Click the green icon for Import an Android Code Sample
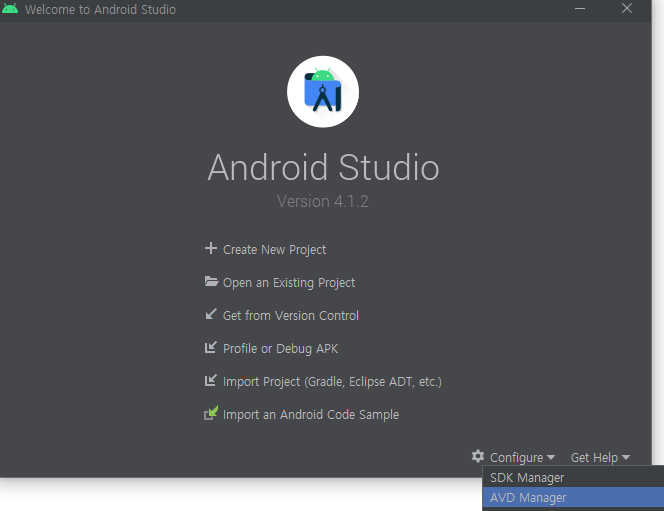 pos(211,413)
